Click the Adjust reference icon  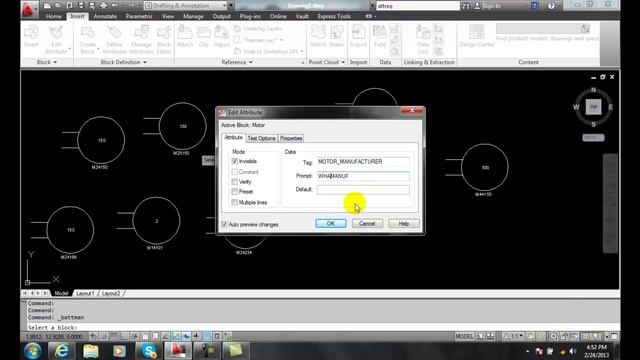(222, 32)
